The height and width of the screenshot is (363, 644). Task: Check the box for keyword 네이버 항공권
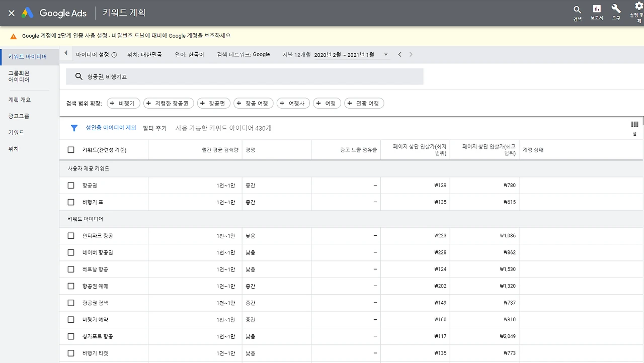[x=71, y=252]
